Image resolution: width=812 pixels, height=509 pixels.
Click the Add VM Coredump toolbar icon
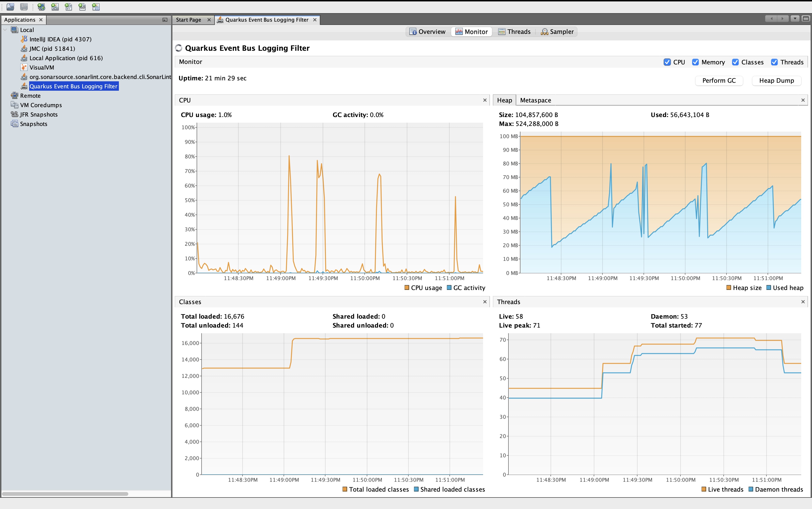(x=68, y=7)
